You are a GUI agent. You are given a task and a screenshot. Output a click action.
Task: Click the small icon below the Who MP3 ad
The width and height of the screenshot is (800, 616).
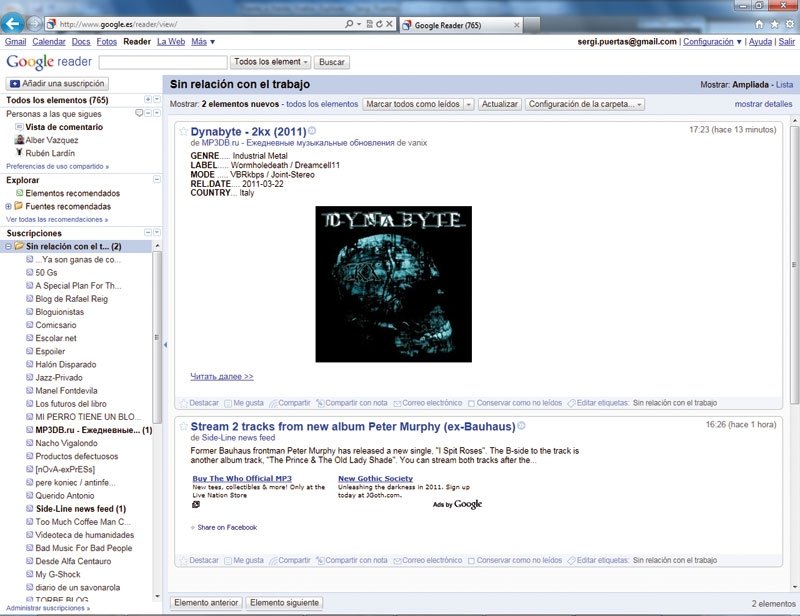[x=196, y=505]
